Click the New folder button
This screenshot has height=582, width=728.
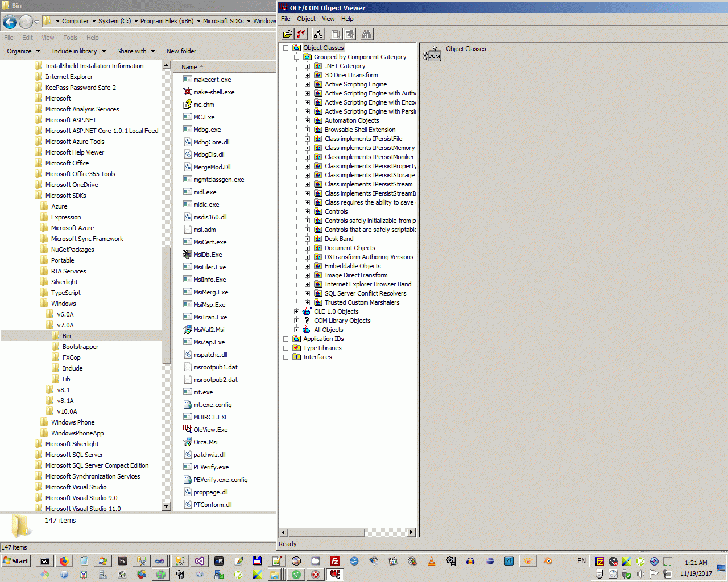[x=181, y=51]
